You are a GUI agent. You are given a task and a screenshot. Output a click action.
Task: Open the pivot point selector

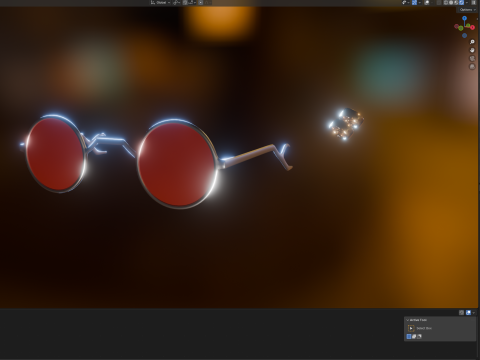point(176,2)
